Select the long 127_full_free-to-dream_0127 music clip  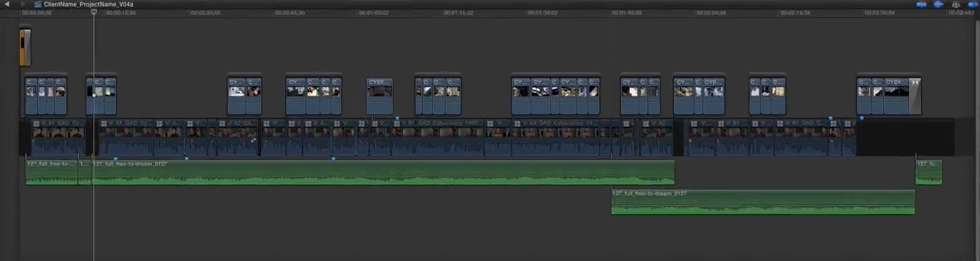tap(383, 172)
